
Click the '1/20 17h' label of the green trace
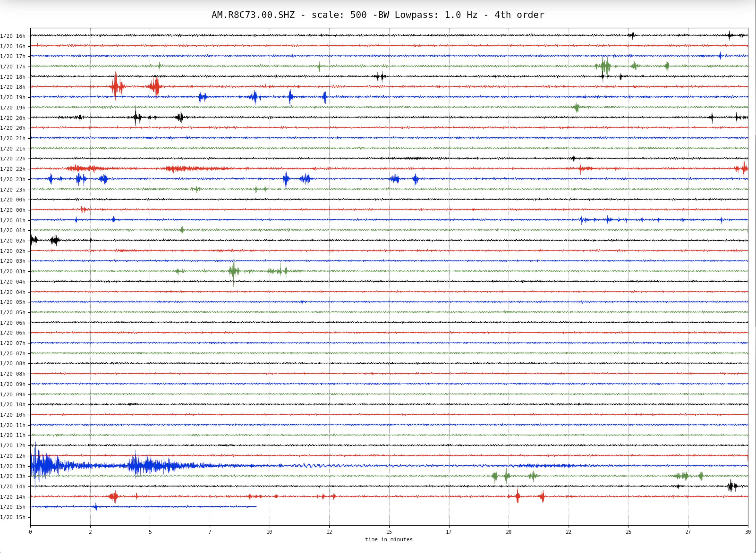pyautogui.click(x=13, y=67)
